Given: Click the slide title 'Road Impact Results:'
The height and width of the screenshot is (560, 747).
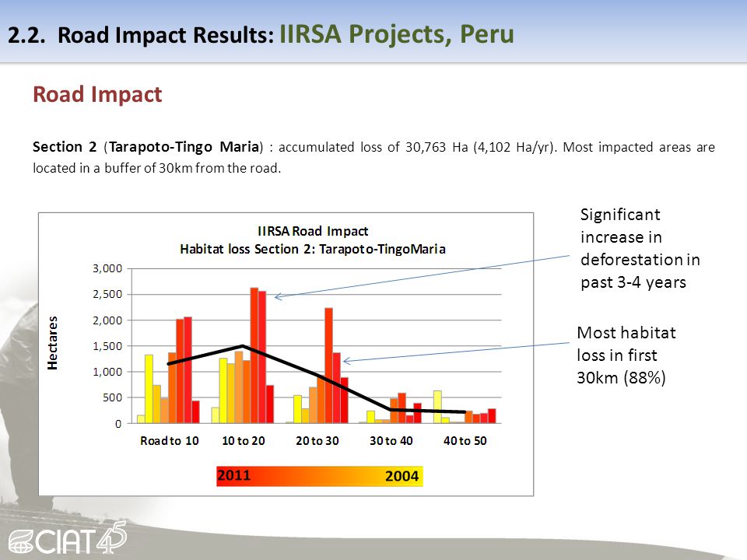Looking at the screenshot, I should [165, 35].
